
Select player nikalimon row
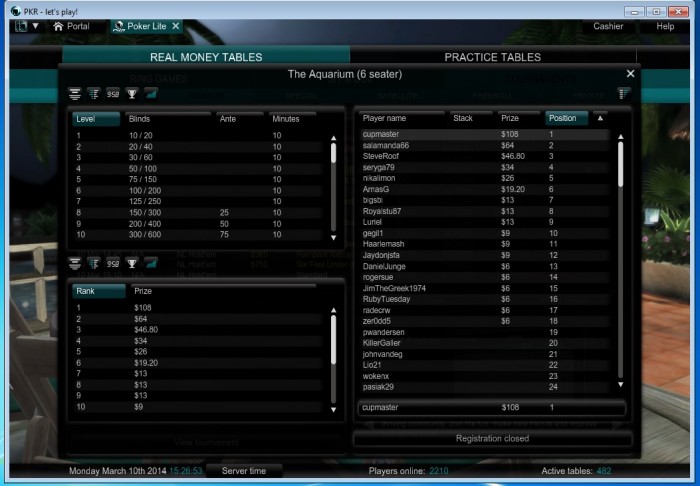[484, 178]
